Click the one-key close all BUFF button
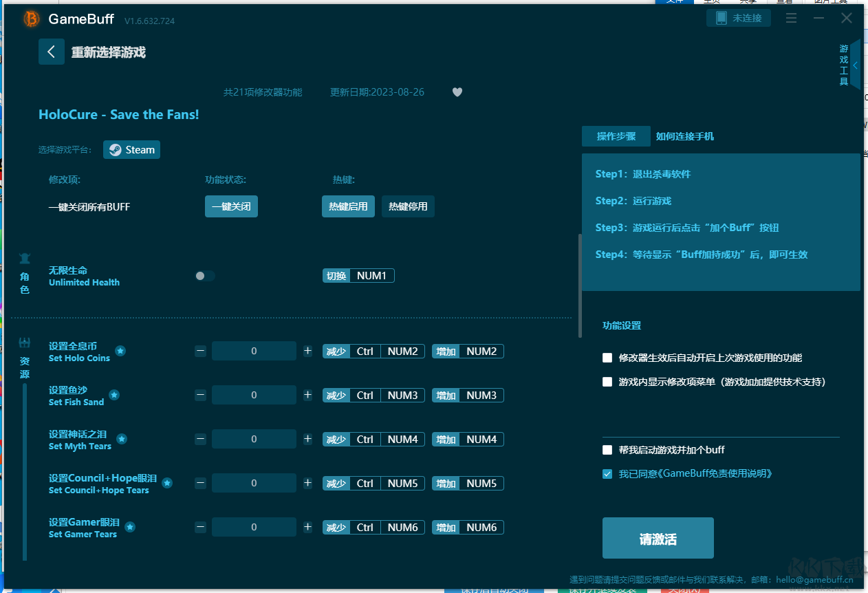The height and width of the screenshot is (593, 868). tap(231, 206)
